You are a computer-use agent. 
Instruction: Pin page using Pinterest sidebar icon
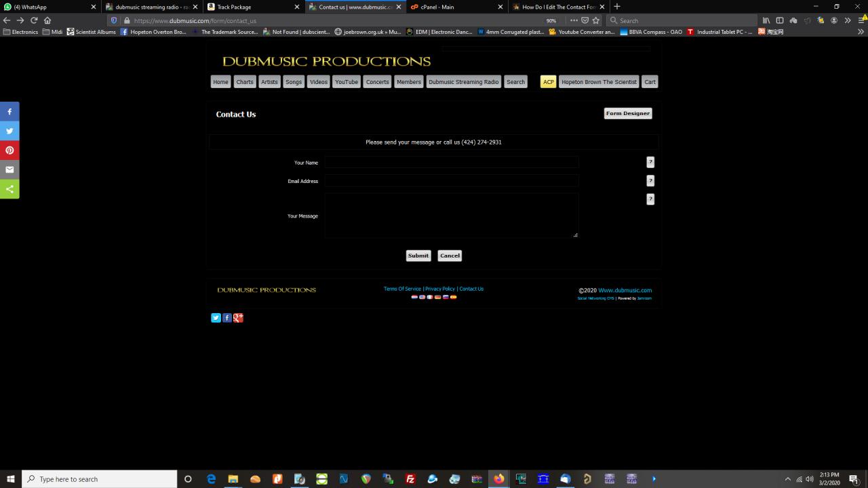9,150
